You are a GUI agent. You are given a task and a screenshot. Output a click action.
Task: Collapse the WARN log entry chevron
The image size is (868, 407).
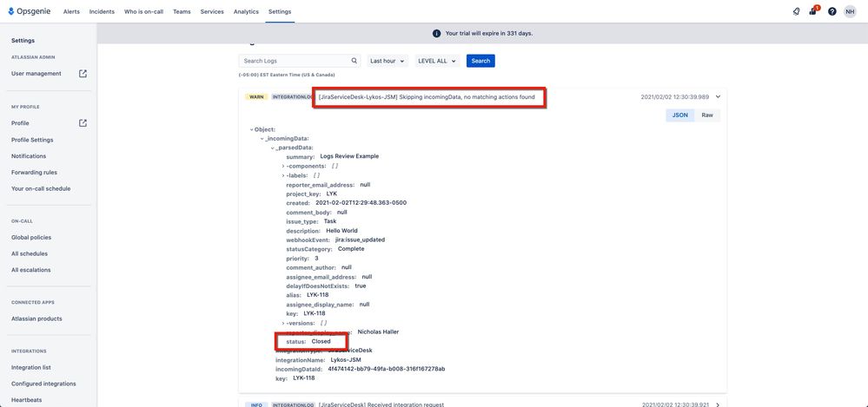[718, 97]
